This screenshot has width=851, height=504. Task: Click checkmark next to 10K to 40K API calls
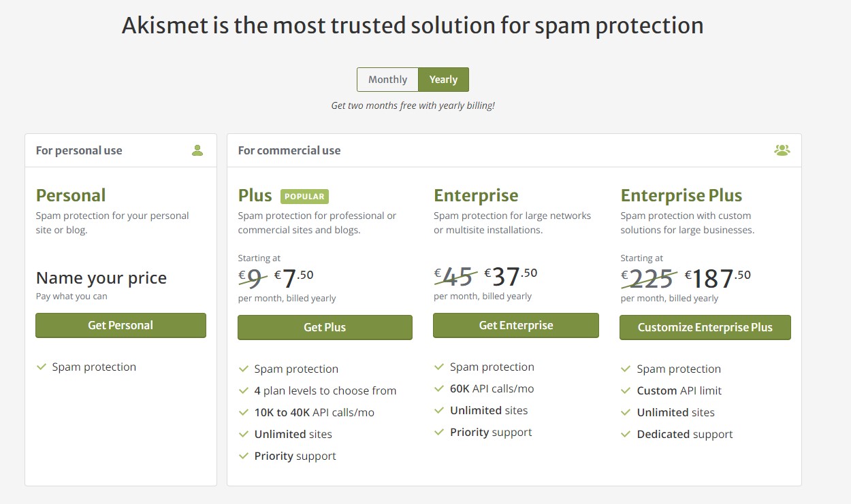click(x=244, y=412)
